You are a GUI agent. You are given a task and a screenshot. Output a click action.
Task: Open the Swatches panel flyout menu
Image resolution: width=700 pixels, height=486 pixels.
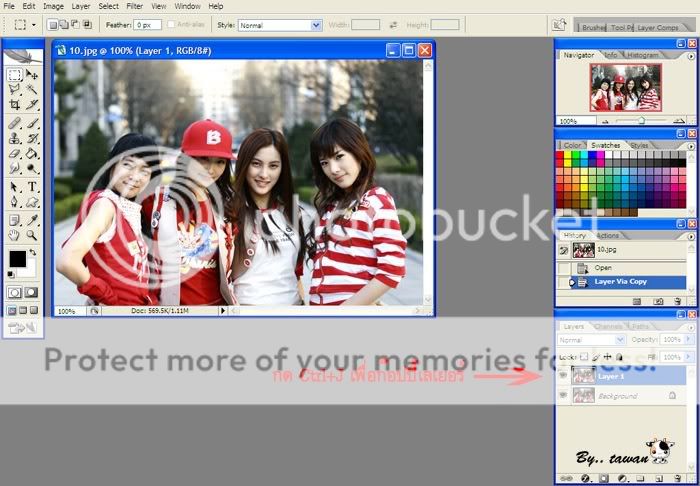pos(691,146)
